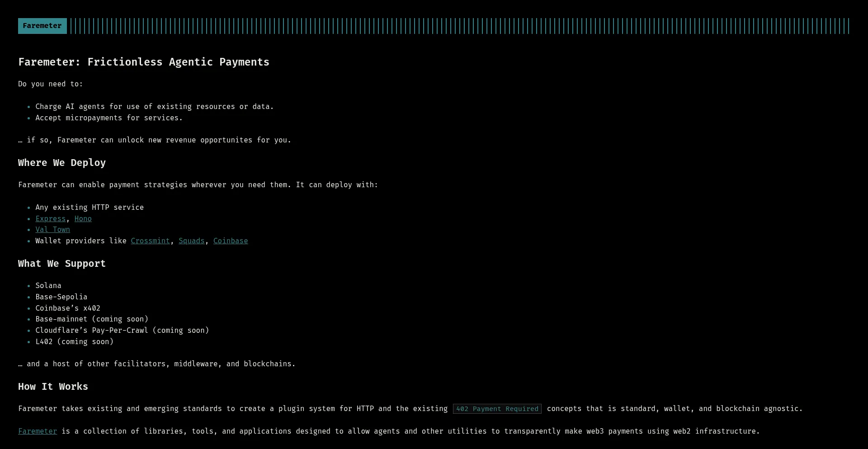This screenshot has height=449, width=868.
Task: Open the Coinbase wallet provider link
Action: tap(231, 241)
